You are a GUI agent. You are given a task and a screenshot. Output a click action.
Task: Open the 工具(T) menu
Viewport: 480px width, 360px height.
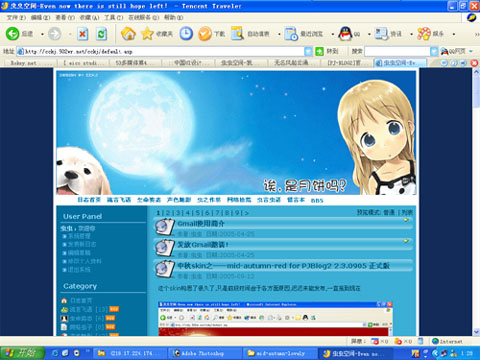point(114,17)
